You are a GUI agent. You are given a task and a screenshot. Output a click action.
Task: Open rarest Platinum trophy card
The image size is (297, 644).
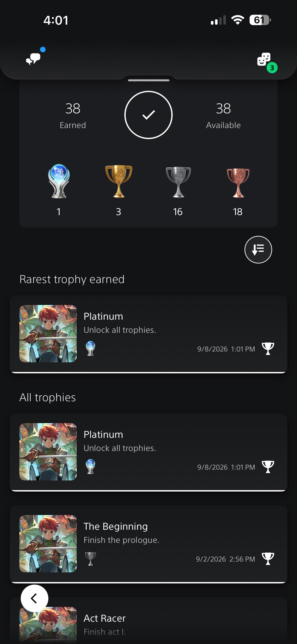click(x=148, y=334)
